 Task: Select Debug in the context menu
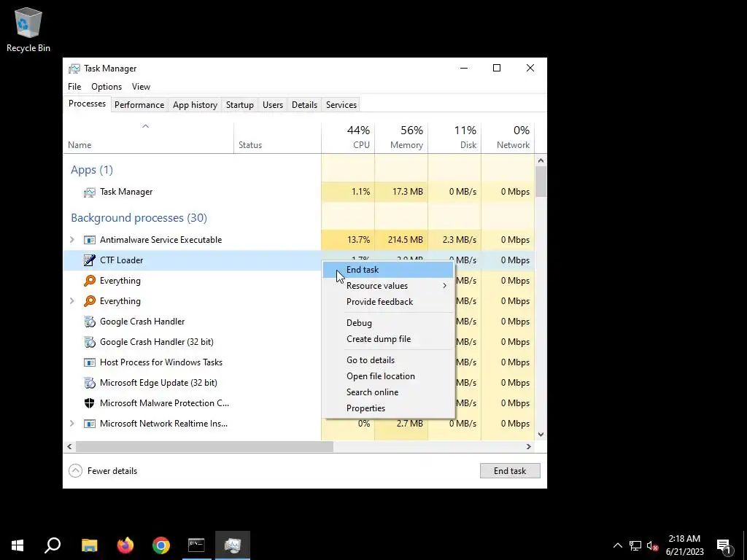tap(388, 323)
